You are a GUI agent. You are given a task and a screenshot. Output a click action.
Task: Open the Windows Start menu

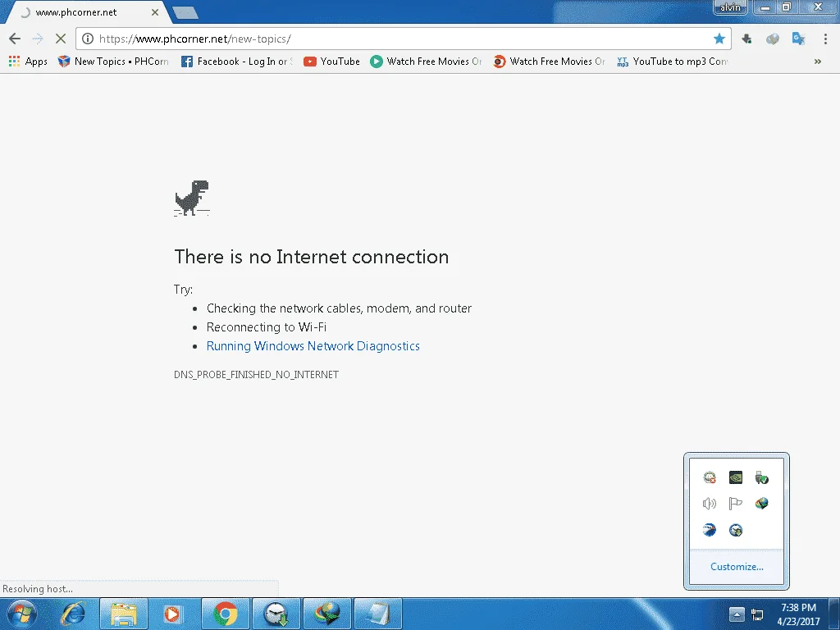tap(21, 614)
